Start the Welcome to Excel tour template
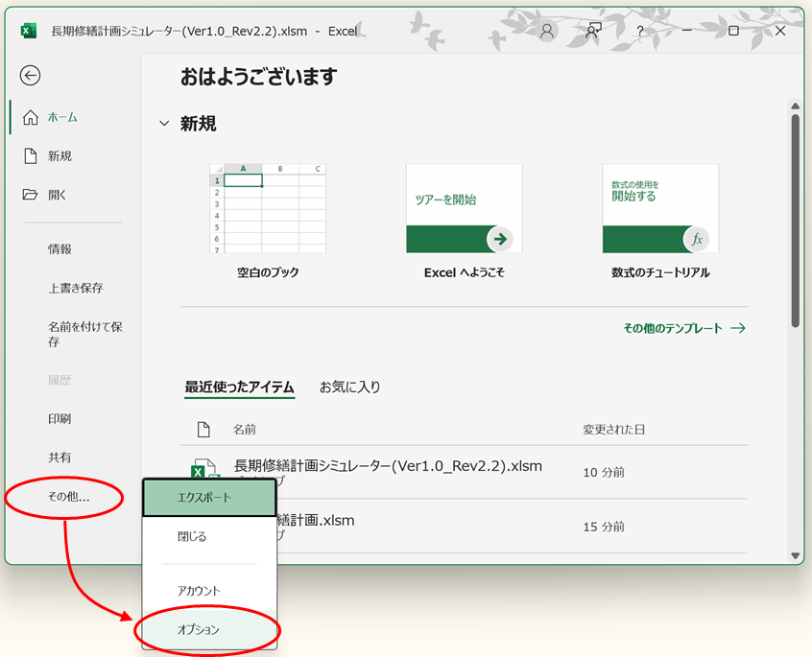This screenshot has height=657, width=812. coord(464,208)
